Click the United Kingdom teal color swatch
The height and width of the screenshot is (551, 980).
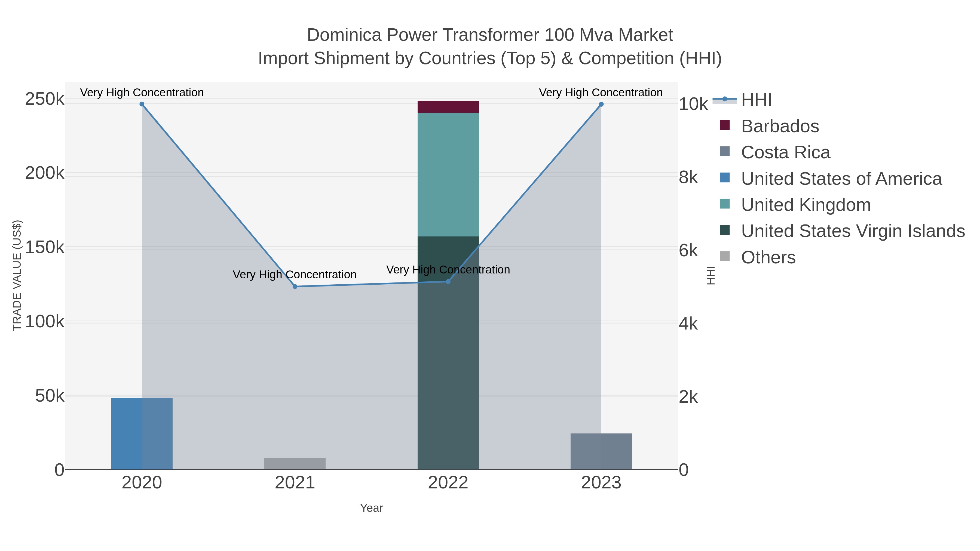725,204
